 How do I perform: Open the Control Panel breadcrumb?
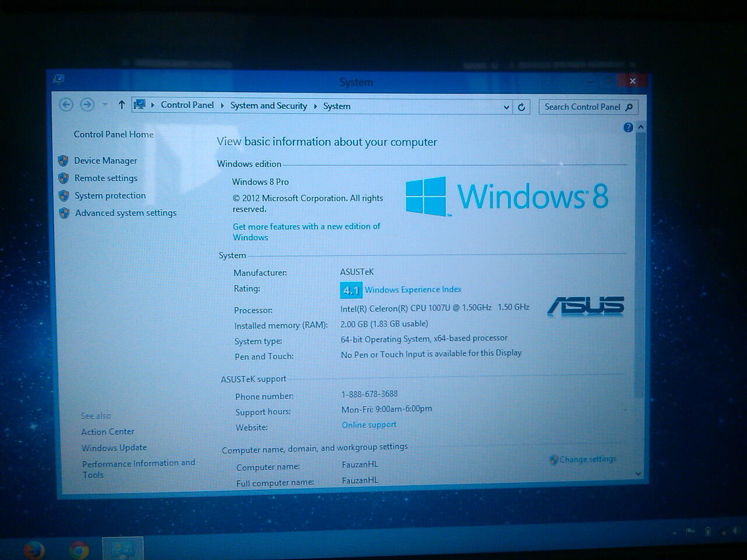pyautogui.click(x=187, y=105)
